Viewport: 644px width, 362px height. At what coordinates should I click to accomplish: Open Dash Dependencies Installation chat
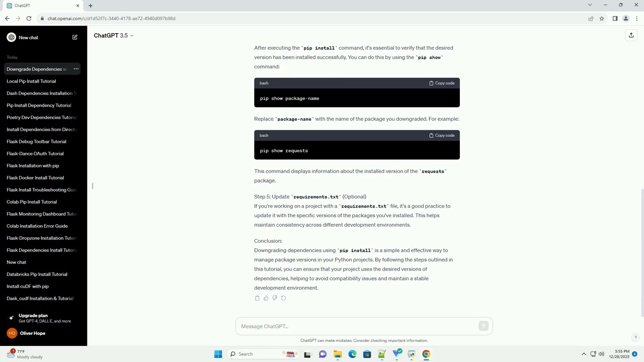[x=43, y=93]
